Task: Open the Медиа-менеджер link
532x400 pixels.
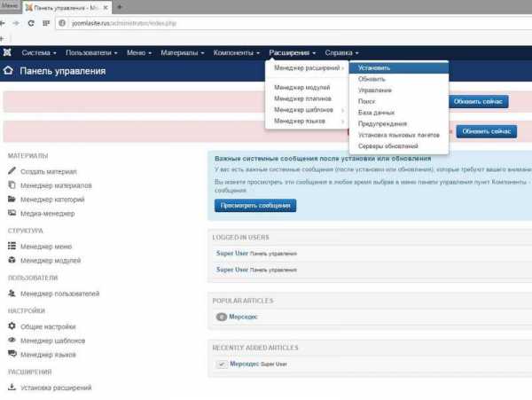Action: point(48,214)
